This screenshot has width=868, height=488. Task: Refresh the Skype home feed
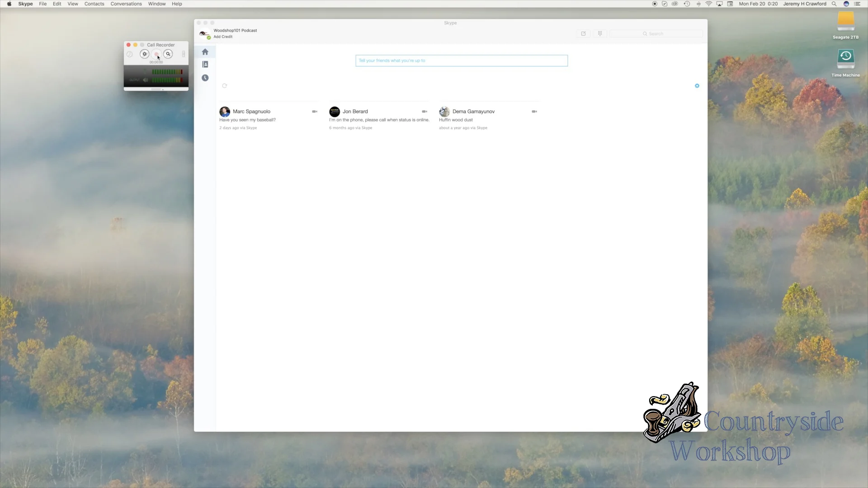pyautogui.click(x=225, y=86)
